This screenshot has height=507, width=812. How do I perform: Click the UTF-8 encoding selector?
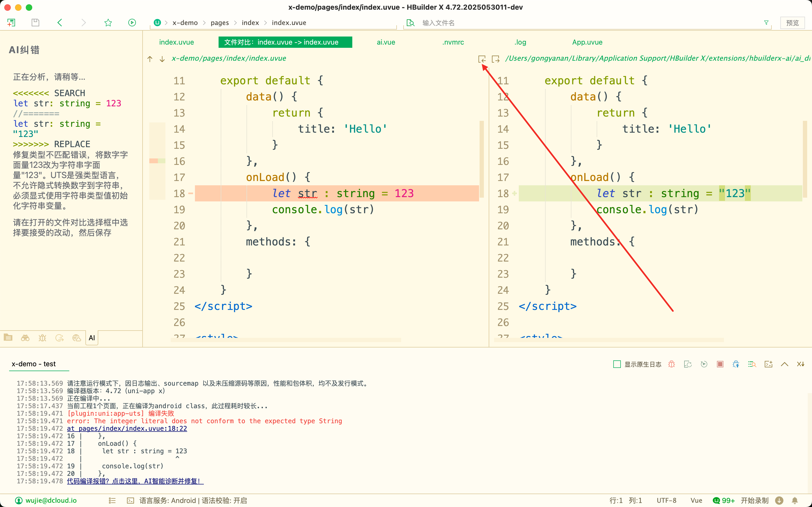666,500
